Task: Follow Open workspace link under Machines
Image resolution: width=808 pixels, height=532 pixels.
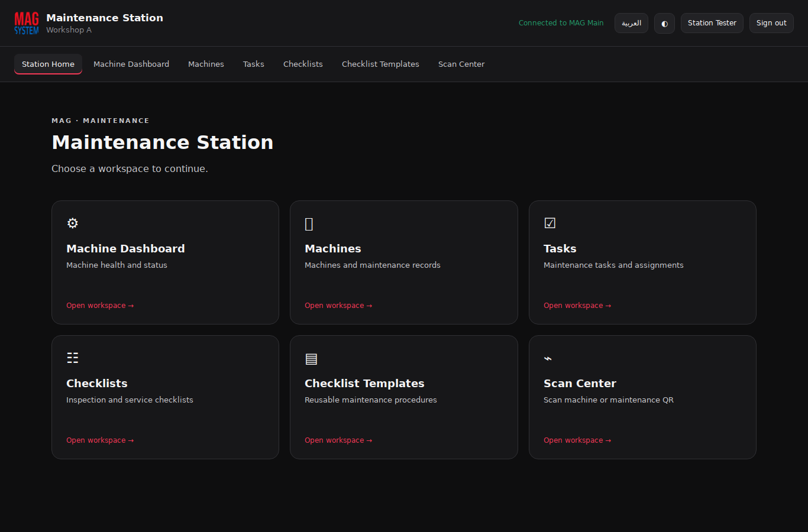Action: [x=338, y=306]
